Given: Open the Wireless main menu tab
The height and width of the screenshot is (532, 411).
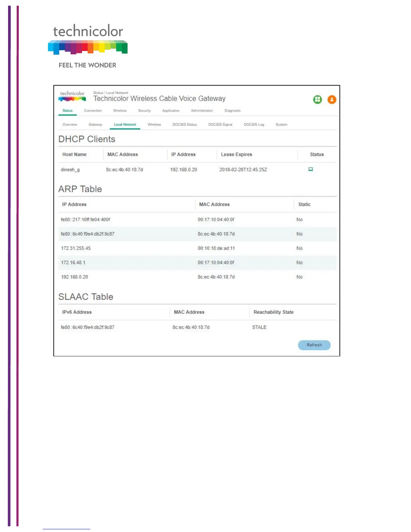Looking at the screenshot, I should click(x=120, y=110).
